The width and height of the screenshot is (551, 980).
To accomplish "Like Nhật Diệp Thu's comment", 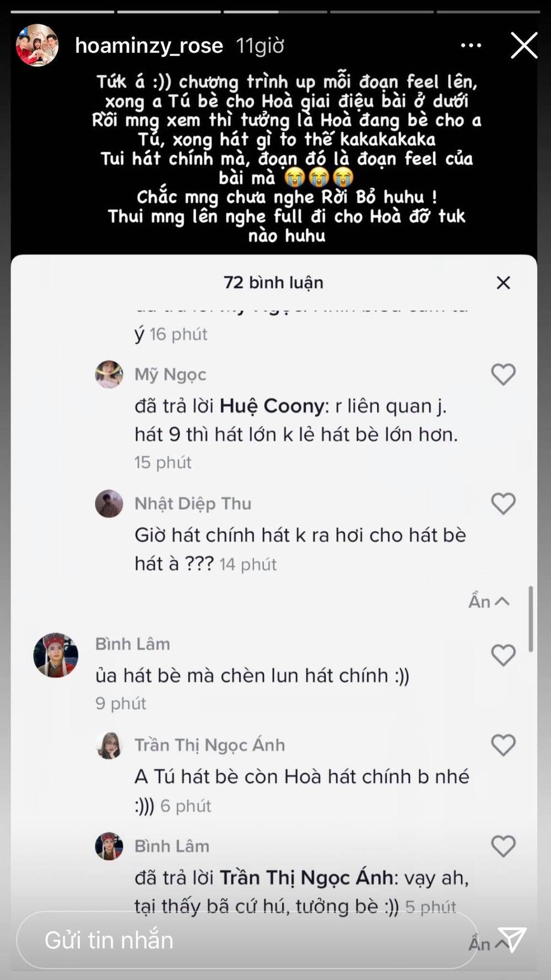I will pyautogui.click(x=503, y=504).
